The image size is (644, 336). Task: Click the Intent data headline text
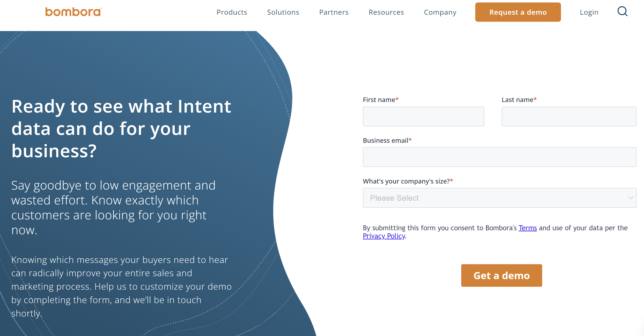(x=121, y=128)
